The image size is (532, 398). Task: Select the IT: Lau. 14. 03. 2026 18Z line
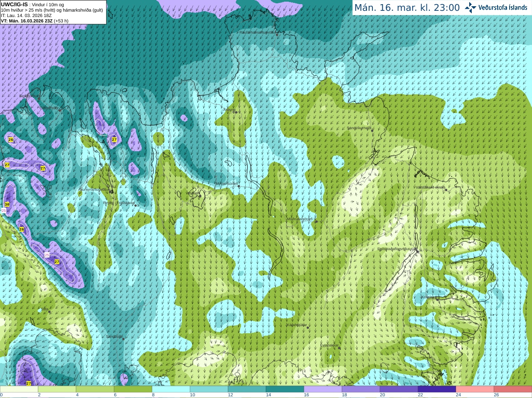click(26, 15)
